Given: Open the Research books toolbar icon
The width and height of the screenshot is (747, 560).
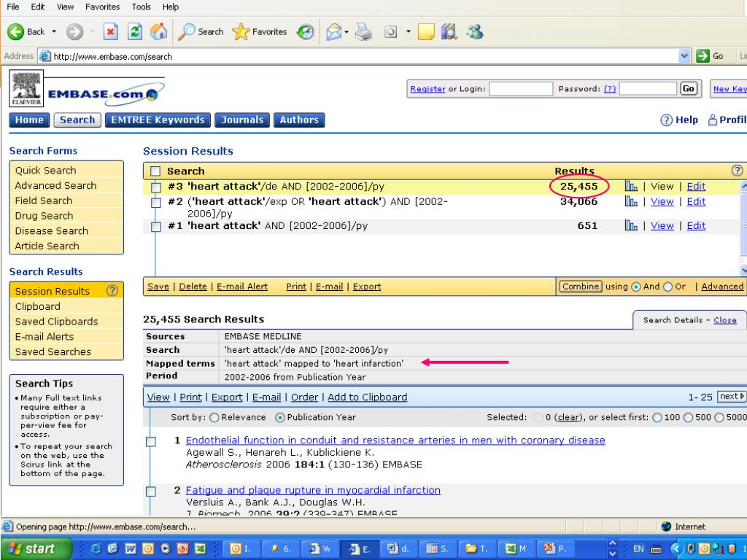Looking at the screenshot, I should 449,32.
